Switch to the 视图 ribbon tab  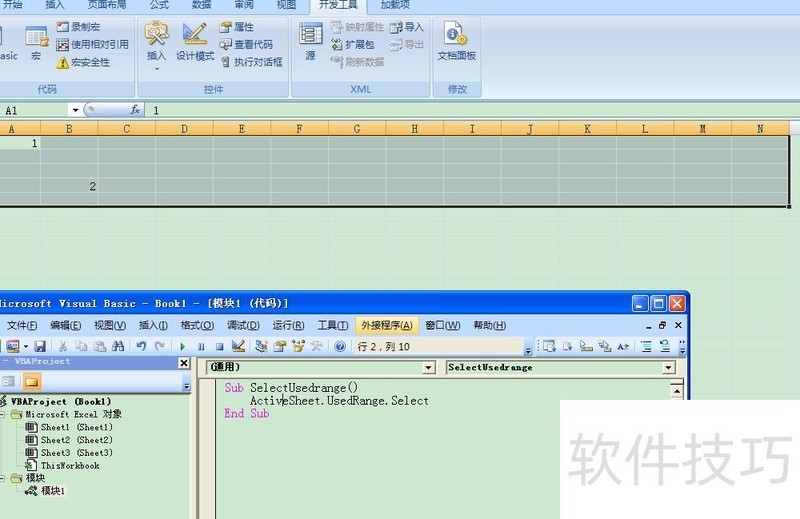coord(286,5)
